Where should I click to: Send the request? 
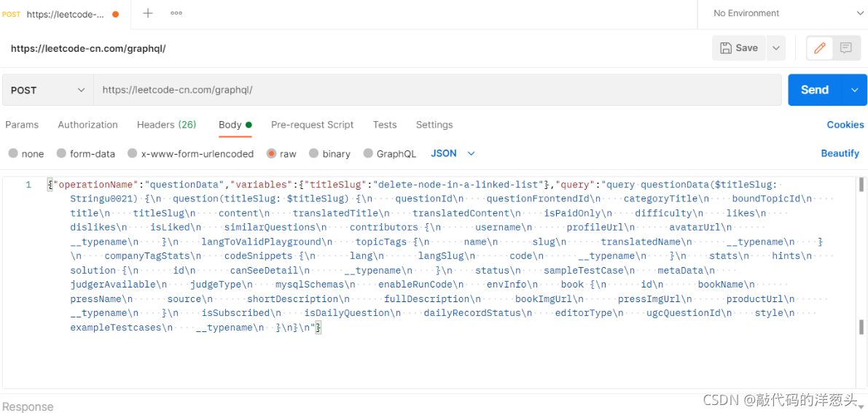click(x=814, y=90)
